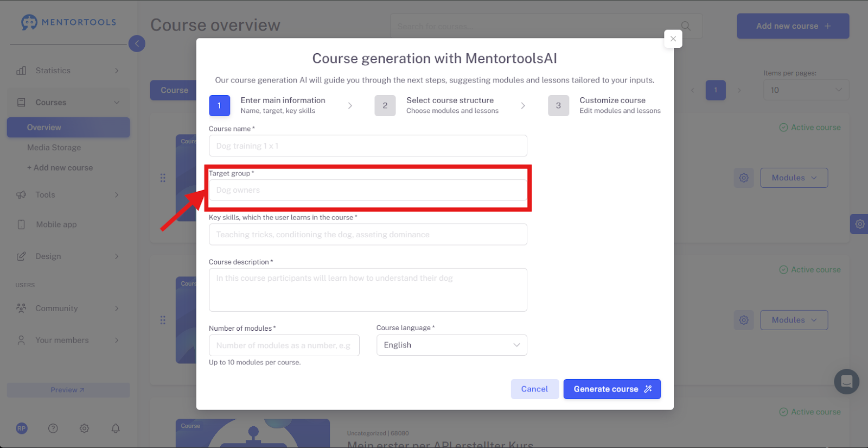Click the search magnifier icon
This screenshot has height=448, width=868.
686,26
